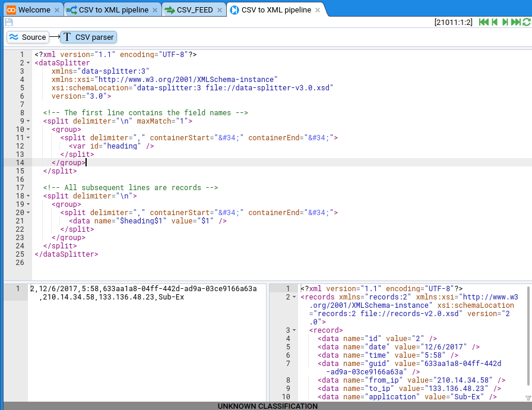Step backward one record

click(494, 22)
